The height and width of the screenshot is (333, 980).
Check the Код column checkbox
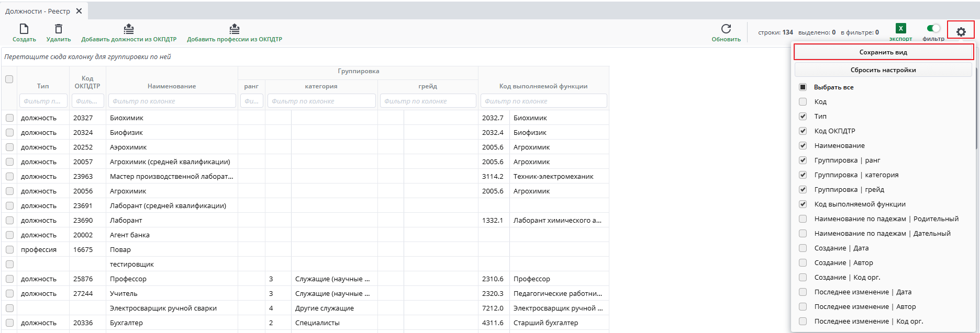pos(803,102)
